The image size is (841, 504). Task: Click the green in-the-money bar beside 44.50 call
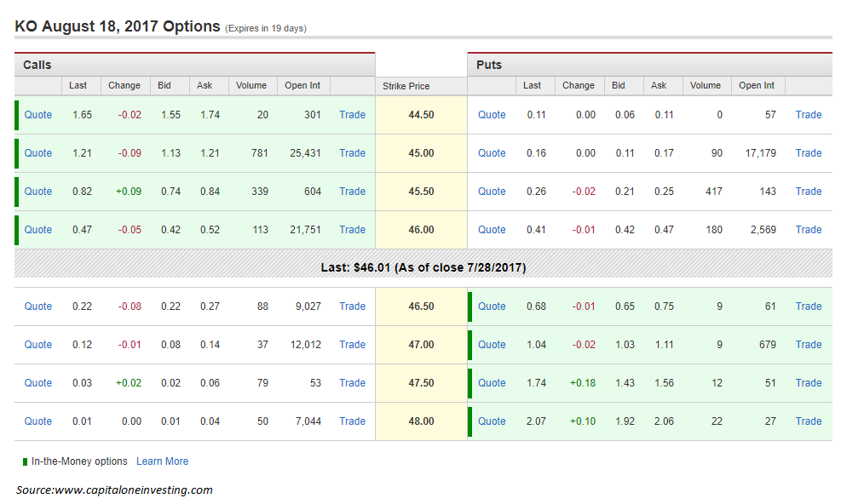coord(17,114)
